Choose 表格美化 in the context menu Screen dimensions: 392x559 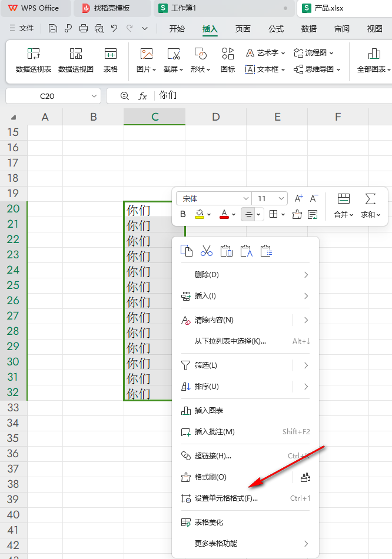click(x=246, y=523)
